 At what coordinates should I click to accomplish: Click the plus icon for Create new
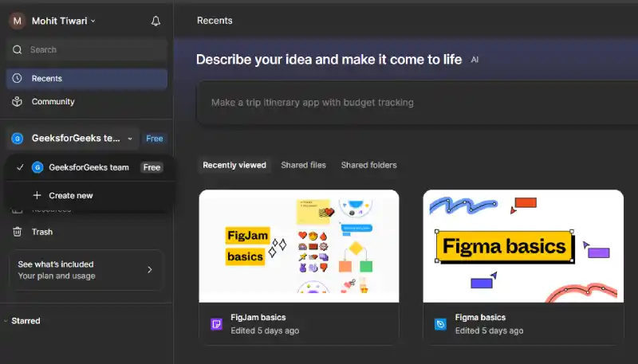tap(37, 195)
